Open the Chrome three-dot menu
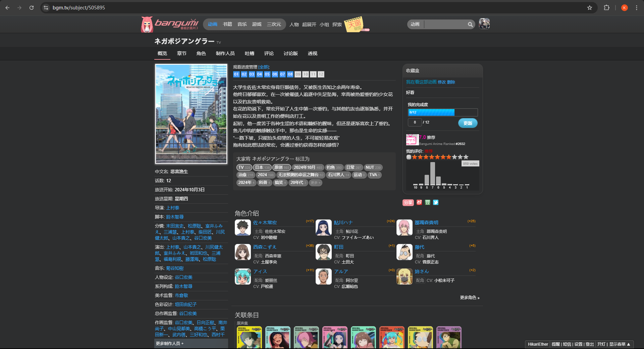644x349 pixels. (637, 7)
